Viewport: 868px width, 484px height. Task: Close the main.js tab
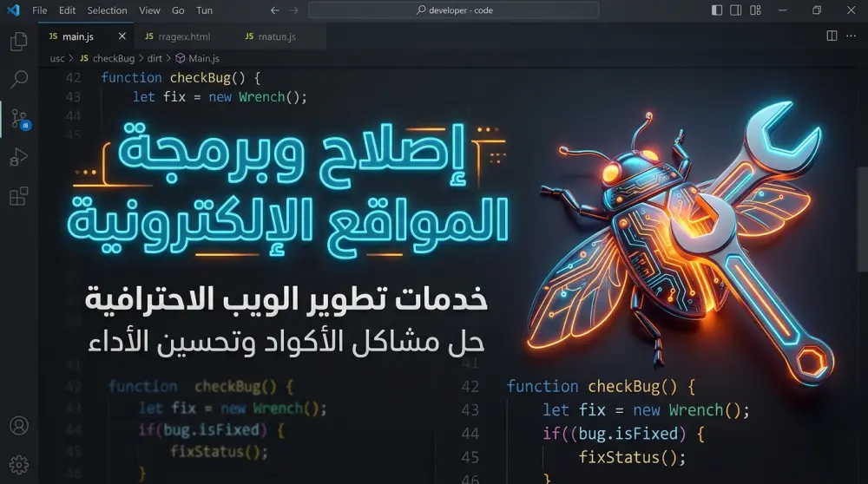[122, 36]
